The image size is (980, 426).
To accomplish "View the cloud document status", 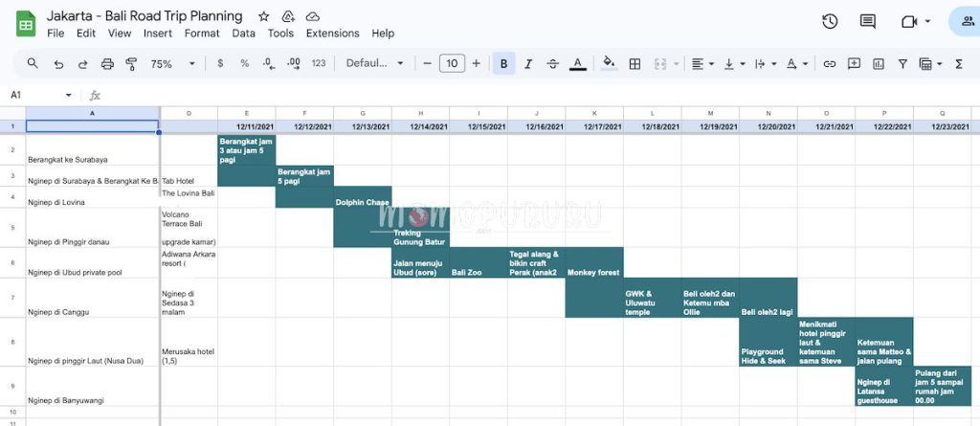I will pyautogui.click(x=313, y=16).
